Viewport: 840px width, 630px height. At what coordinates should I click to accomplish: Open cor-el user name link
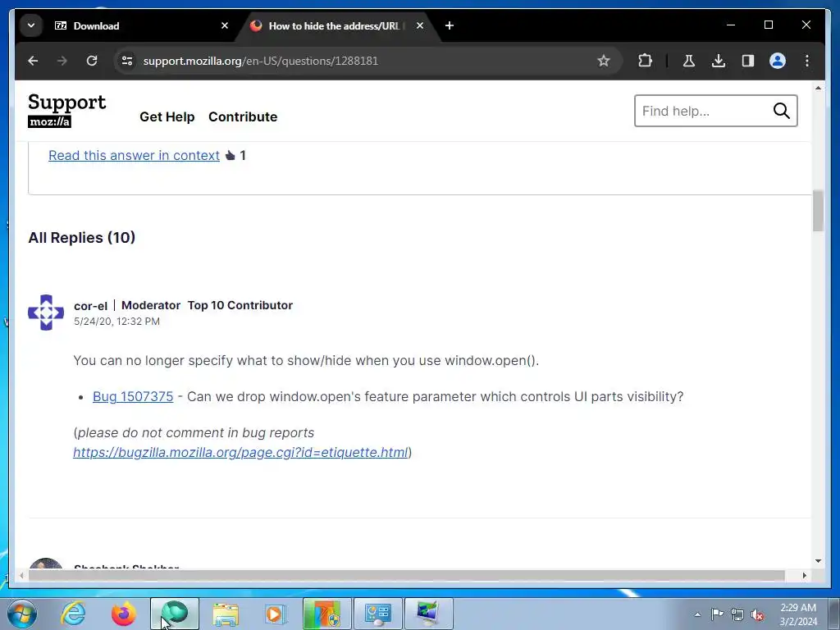[x=90, y=305]
